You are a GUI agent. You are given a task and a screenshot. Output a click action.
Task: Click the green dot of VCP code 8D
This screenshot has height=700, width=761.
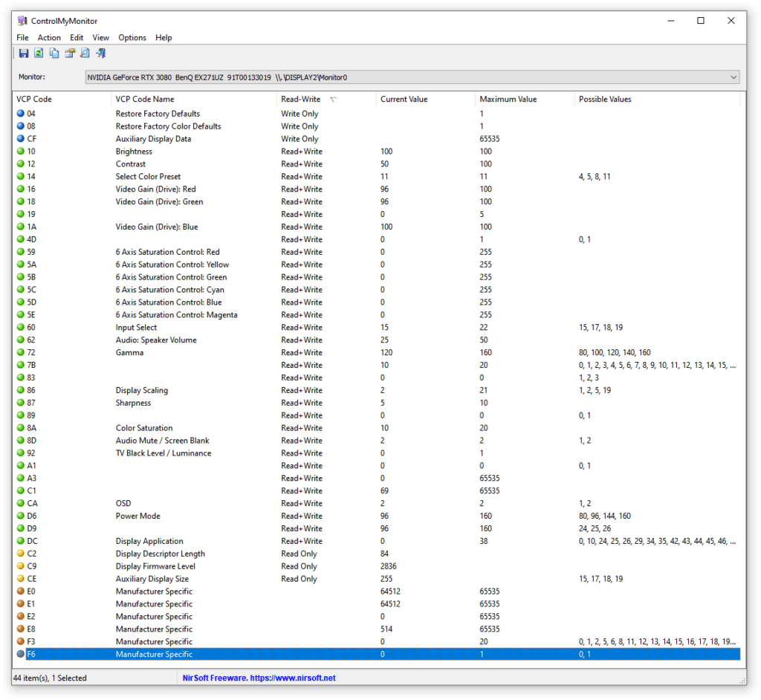pos(20,441)
